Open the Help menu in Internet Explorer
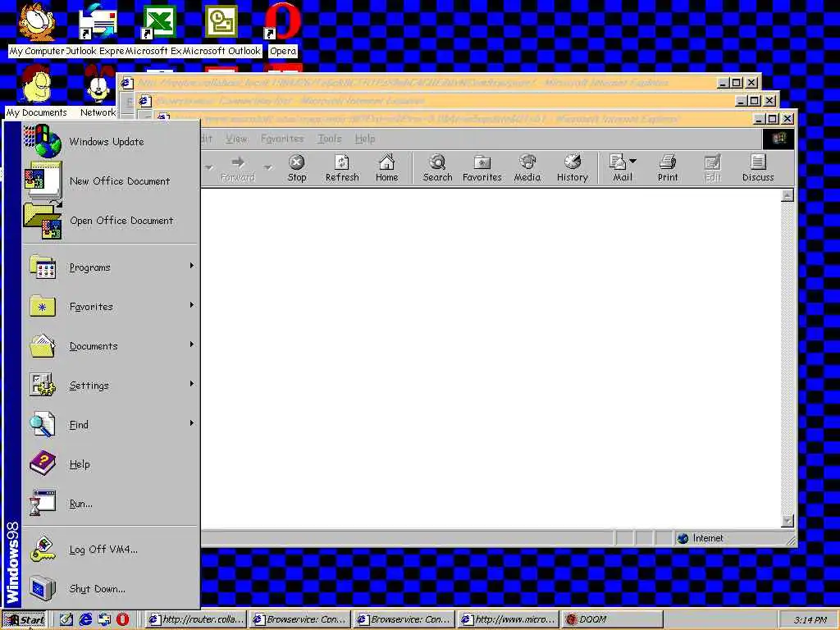The width and height of the screenshot is (840, 630). coord(365,139)
